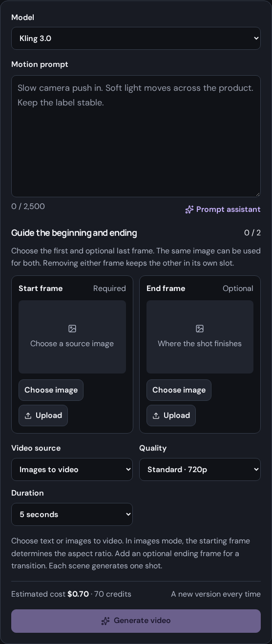Viewport: 272px width, 644px height.
Task: Click the picture icon in the Start frame placeholder
Action: (x=72, y=329)
